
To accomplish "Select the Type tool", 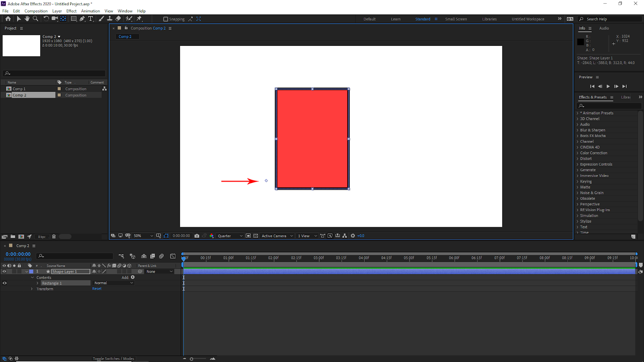I will 91,19.
